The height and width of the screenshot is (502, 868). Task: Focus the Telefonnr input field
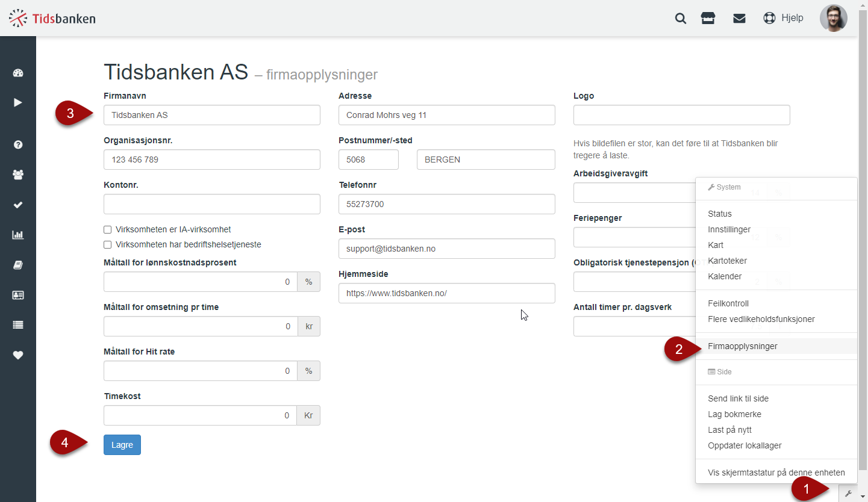click(x=447, y=204)
